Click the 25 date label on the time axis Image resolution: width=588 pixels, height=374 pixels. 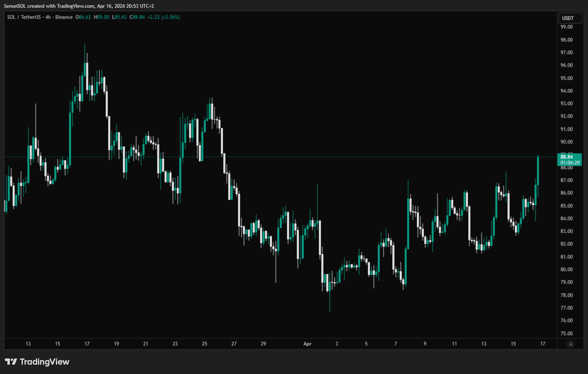tap(204, 344)
